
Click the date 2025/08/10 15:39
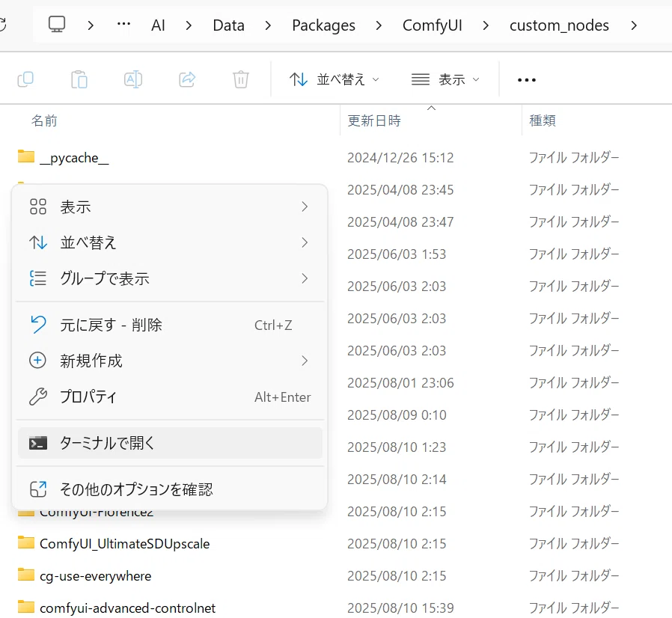(x=400, y=608)
